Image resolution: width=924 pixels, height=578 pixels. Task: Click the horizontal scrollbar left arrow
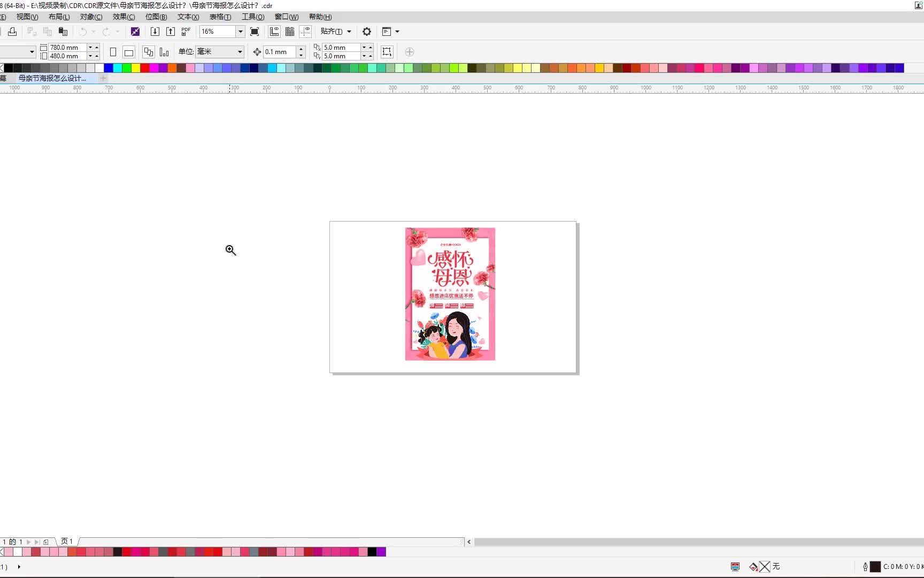pos(469,542)
